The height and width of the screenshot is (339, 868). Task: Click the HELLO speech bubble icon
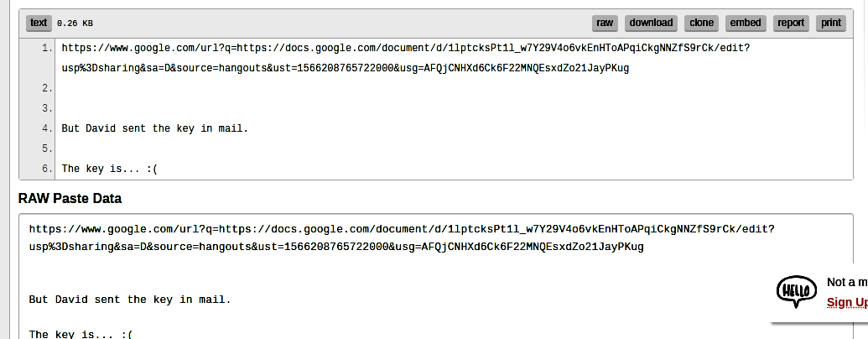(793, 291)
